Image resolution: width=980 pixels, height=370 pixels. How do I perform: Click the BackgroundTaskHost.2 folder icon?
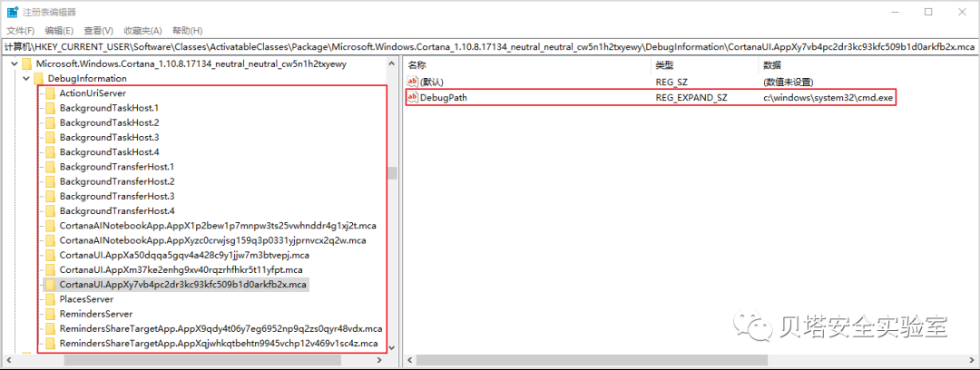coord(50,122)
